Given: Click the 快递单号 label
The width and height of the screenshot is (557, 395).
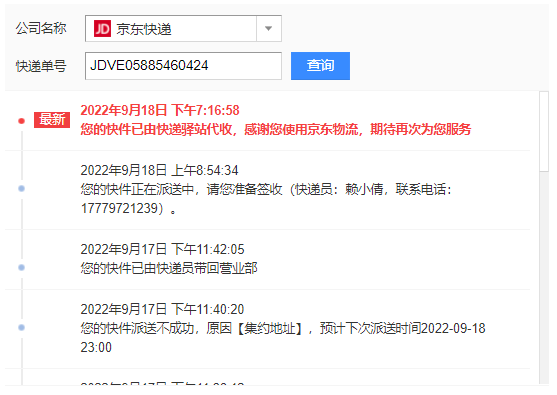Looking at the screenshot, I should tap(41, 66).
